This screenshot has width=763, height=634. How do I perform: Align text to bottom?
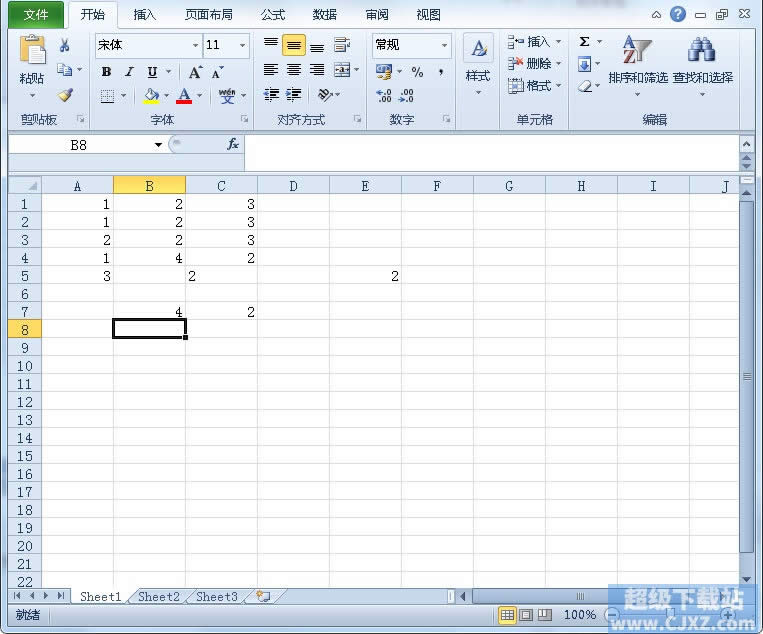point(317,47)
